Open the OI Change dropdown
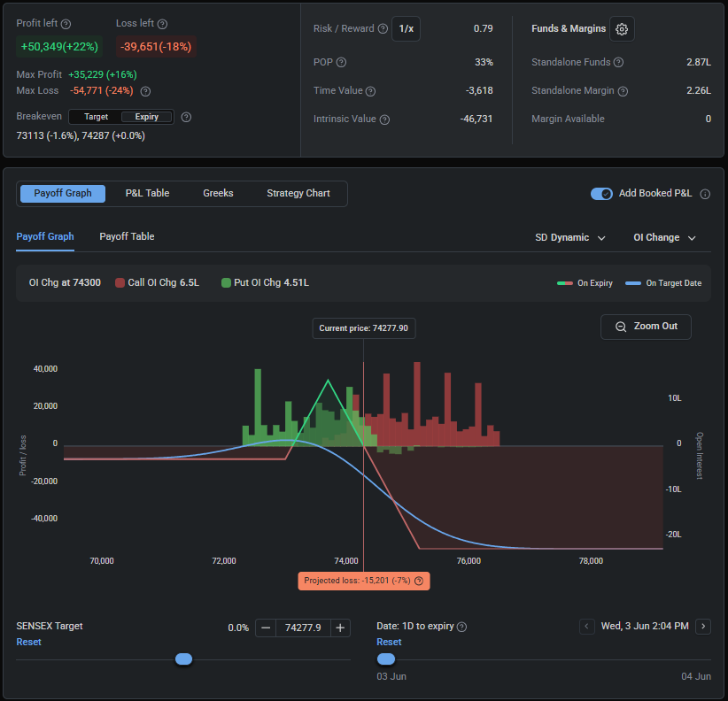The image size is (728, 701). [664, 237]
